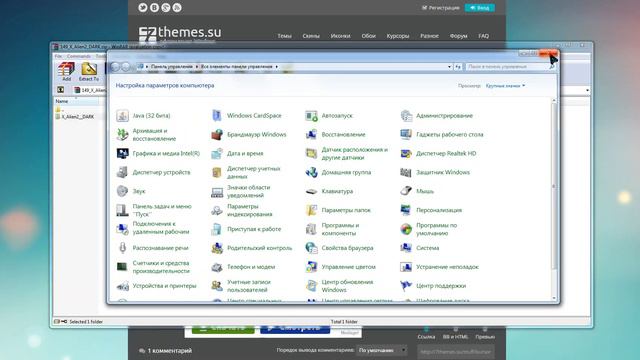Expand Все элементы панели управления breadcrumb arrow
This screenshot has height=360, width=640.
pos(276,67)
